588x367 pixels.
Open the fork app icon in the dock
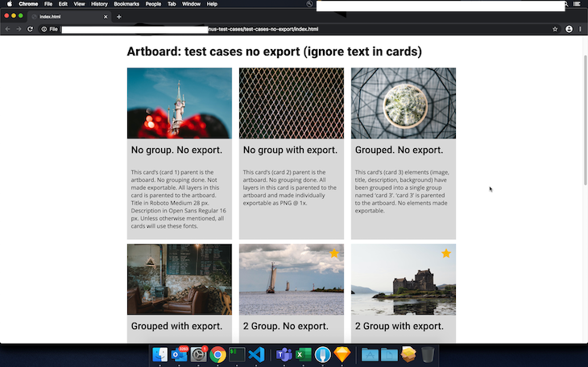tap(322, 355)
